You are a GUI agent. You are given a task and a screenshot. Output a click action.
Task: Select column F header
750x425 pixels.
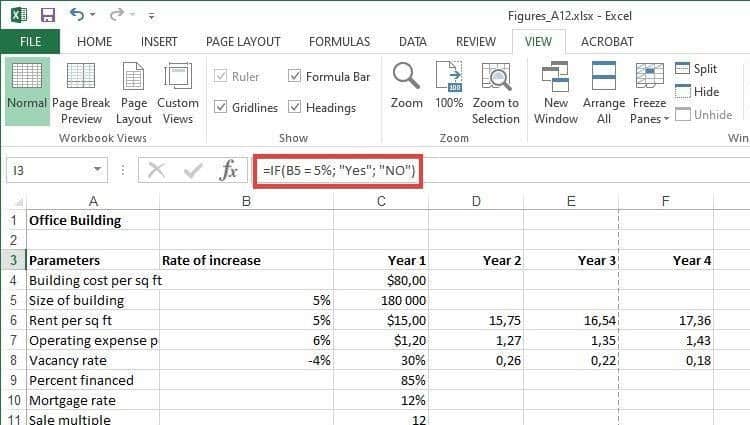pyautogui.click(x=666, y=201)
